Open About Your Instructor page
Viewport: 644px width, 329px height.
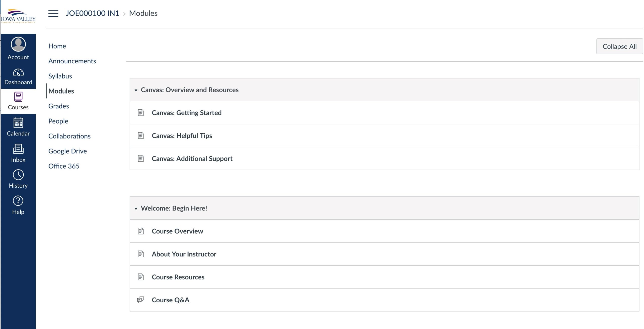[184, 254]
